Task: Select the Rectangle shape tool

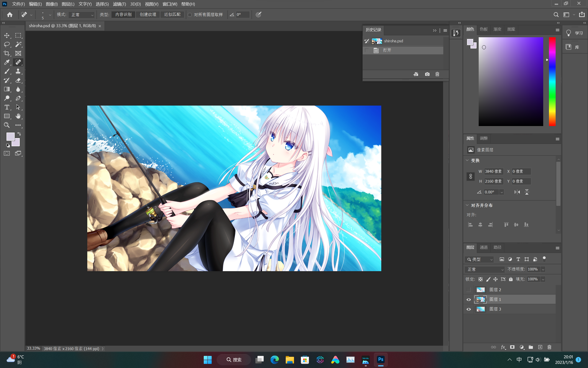Action: (x=7, y=116)
